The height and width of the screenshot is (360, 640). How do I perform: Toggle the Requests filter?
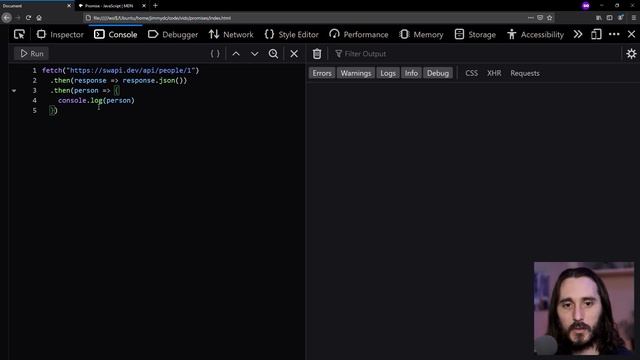(525, 73)
